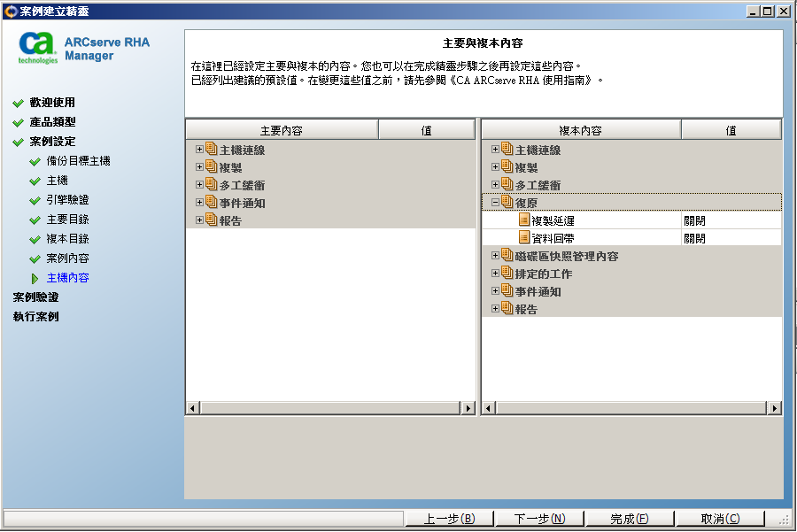The height and width of the screenshot is (532, 797).
Task: Click the checkmark next to 案例設定
Action: point(19,142)
